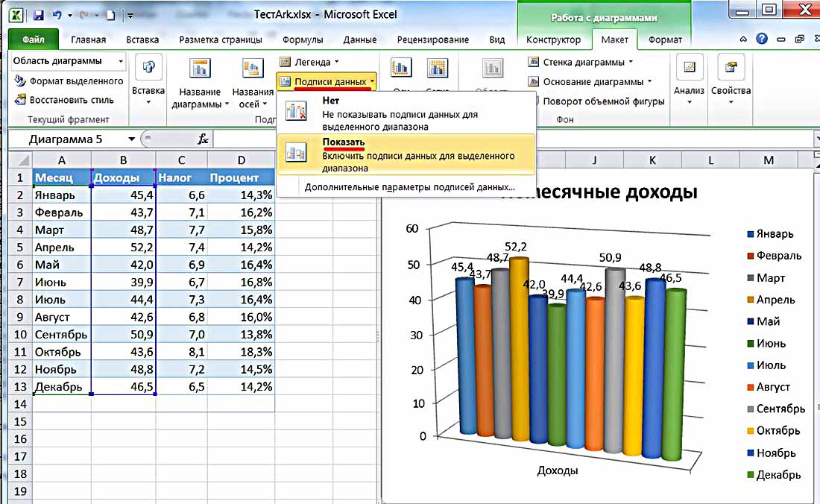Screen dimensions: 820x504
Task: Click the fx insert function icon
Action: pos(202,139)
